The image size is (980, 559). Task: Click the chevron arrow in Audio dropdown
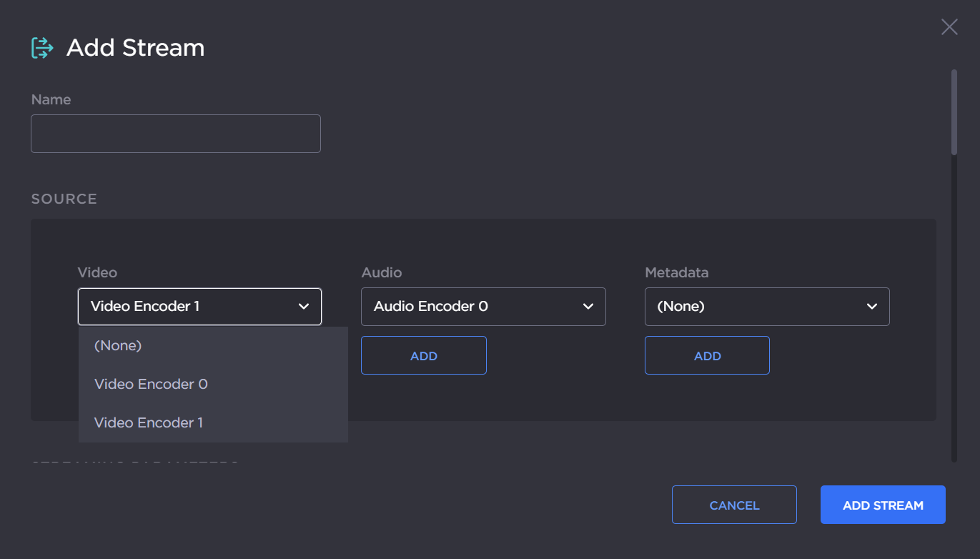[x=588, y=307]
